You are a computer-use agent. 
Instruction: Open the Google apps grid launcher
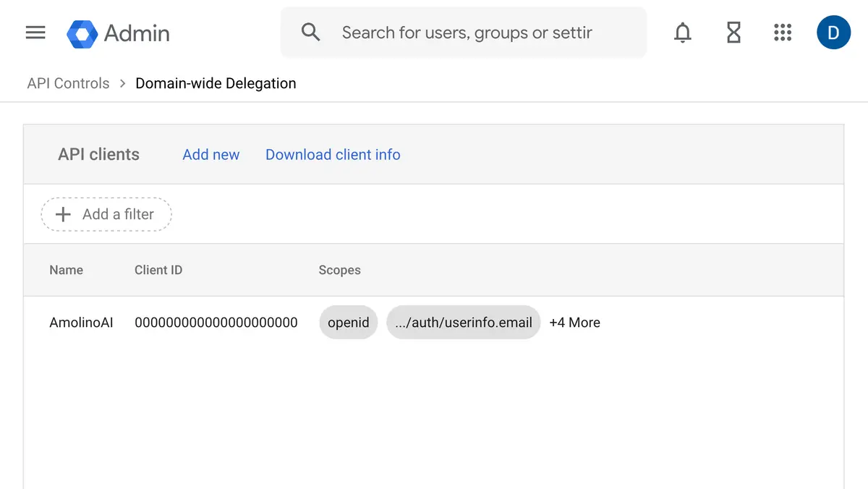pos(783,33)
